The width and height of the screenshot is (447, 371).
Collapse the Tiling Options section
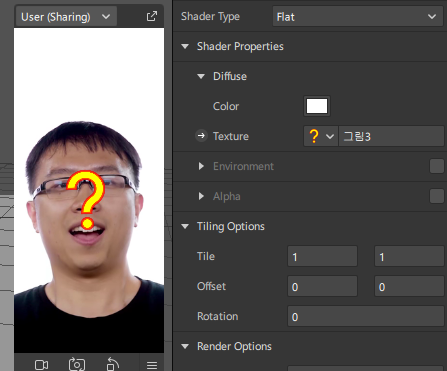point(185,226)
